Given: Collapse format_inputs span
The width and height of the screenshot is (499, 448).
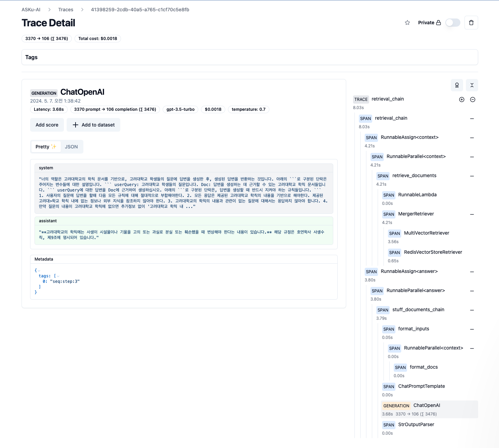Looking at the screenshot, I should [x=472, y=329].
